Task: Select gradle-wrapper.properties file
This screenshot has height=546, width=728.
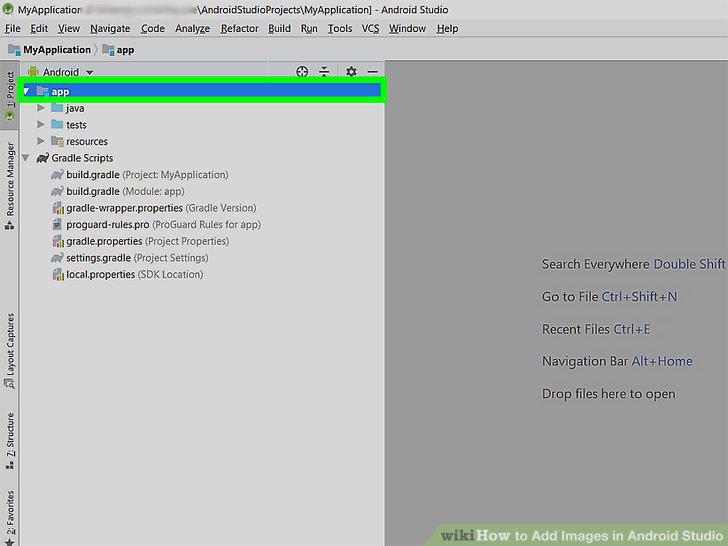Action: click(x=161, y=208)
